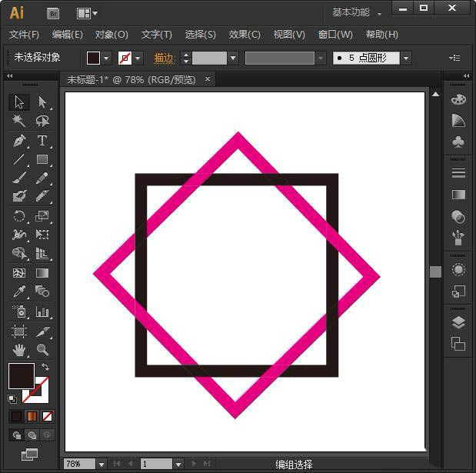Pick the Free Transform tool

pos(42,235)
